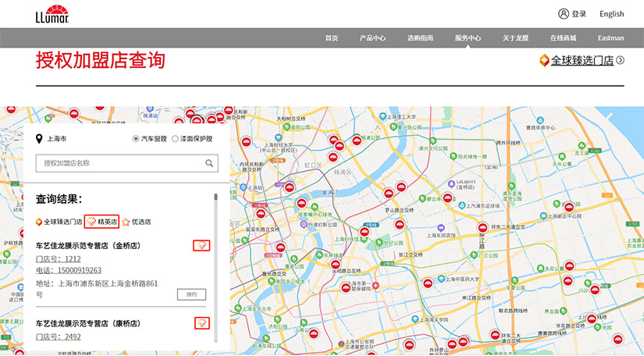Open 在线商城 in navigation bar
Screen dimensions: 644x356
[x=562, y=37]
